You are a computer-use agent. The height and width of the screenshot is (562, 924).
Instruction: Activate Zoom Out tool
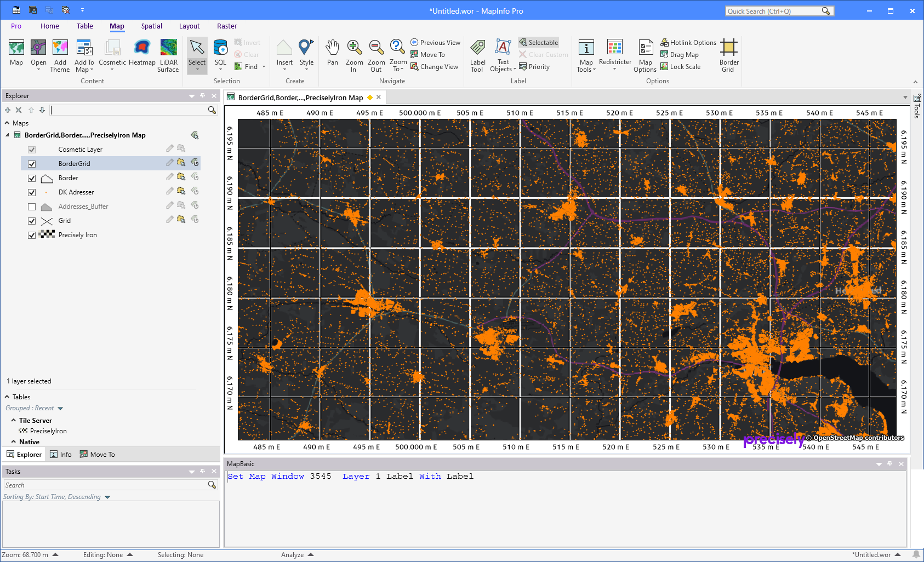pyautogui.click(x=376, y=55)
